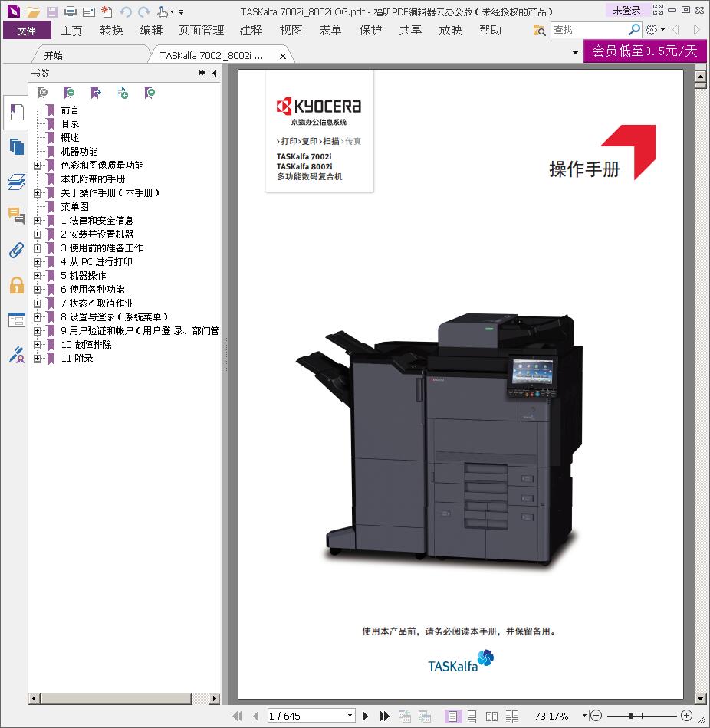710x728 pixels.
Task: Go to the first page
Action: [237, 716]
